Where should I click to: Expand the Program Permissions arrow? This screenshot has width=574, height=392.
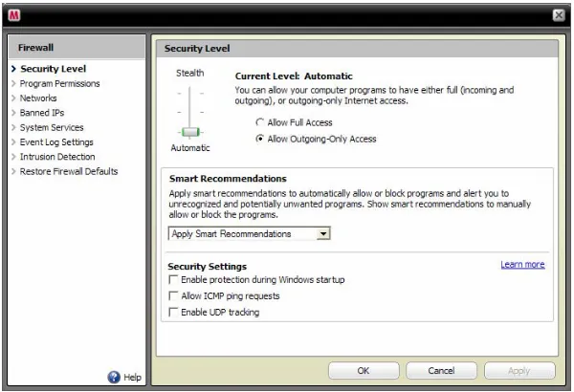(x=14, y=83)
